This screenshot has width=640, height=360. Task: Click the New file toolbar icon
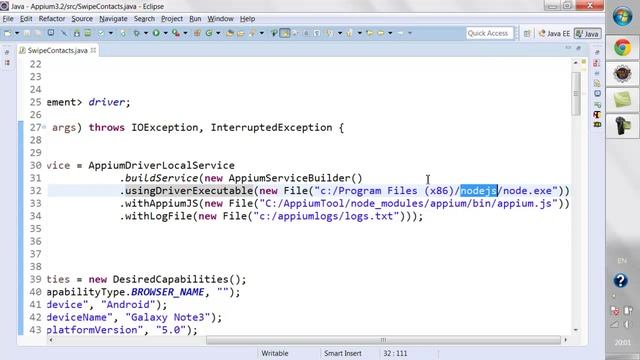tap(8, 33)
